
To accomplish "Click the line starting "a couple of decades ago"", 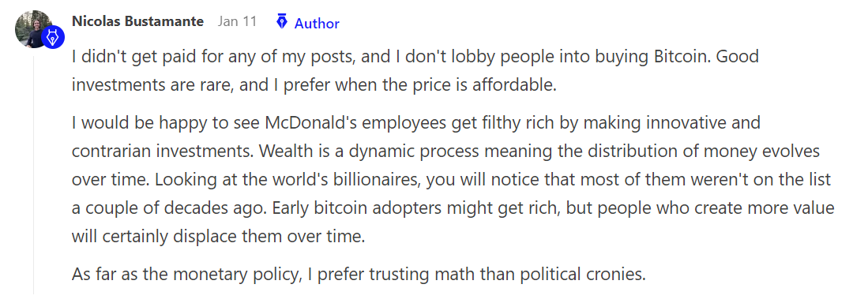I will tap(453, 208).
